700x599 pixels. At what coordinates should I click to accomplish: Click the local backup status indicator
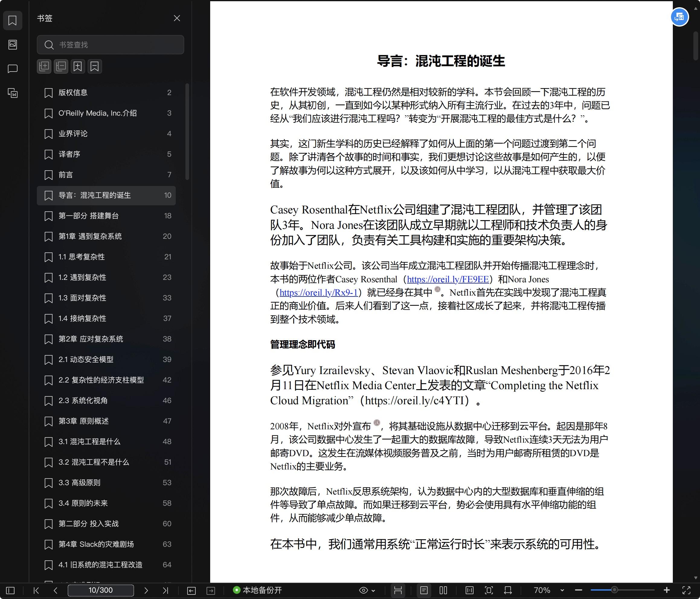coord(257,590)
